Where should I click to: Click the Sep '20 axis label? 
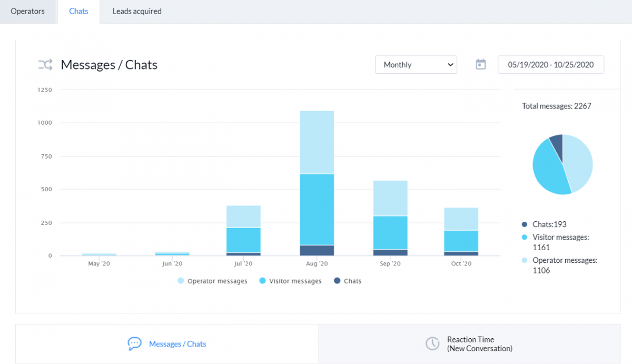(390, 264)
